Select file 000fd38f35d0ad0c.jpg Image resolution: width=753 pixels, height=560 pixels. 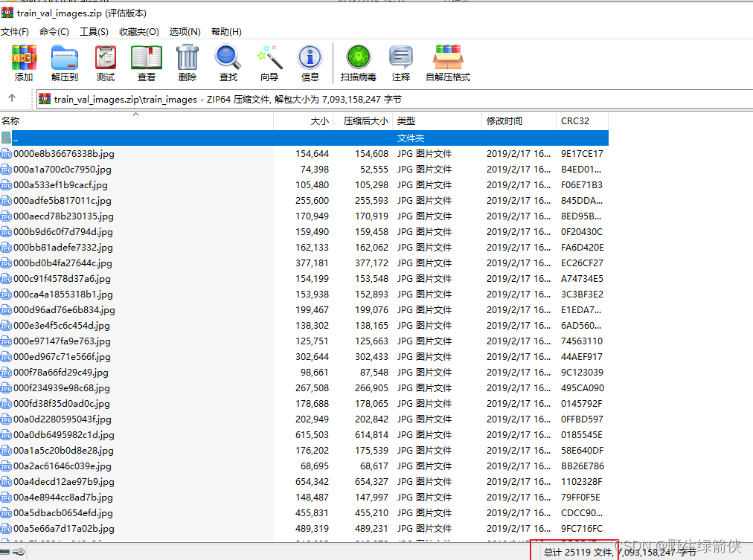pos(62,404)
